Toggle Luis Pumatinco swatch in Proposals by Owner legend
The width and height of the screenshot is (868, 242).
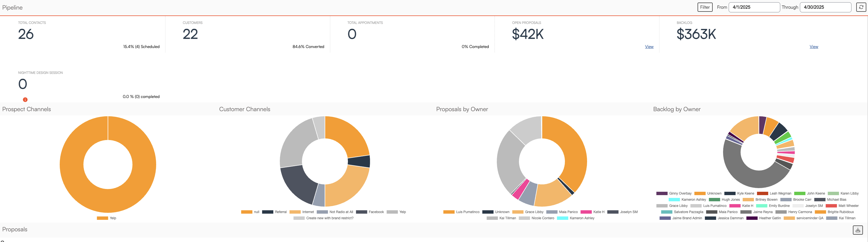449,212
